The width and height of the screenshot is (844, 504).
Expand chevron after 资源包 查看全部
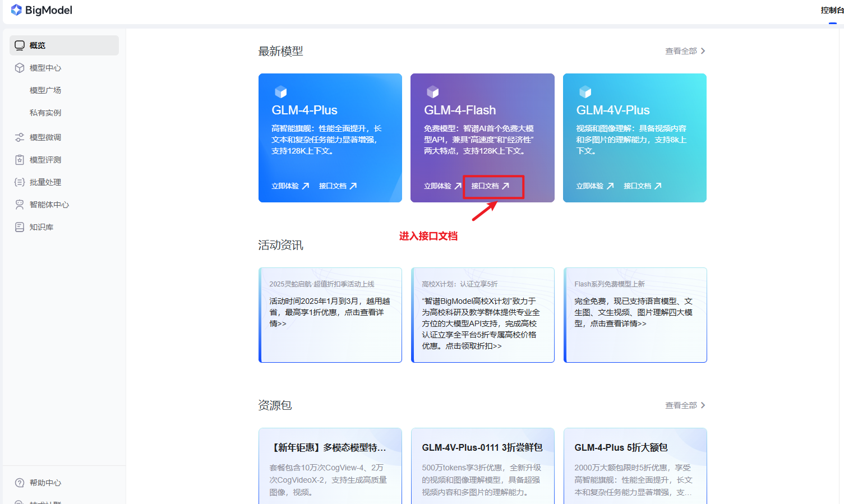[703, 405]
